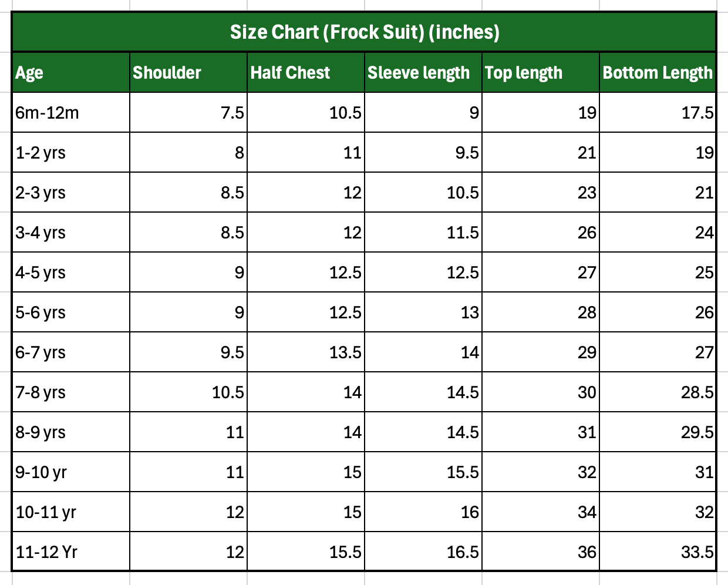Click sleeve length 16.5 cell
Image resolution: width=728 pixels, height=585 pixels.
click(x=423, y=552)
